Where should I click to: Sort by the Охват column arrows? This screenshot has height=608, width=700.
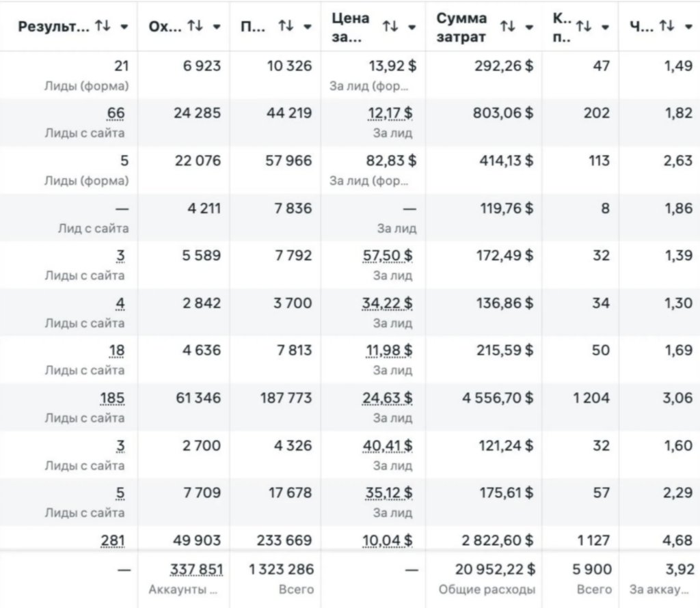point(195,27)
